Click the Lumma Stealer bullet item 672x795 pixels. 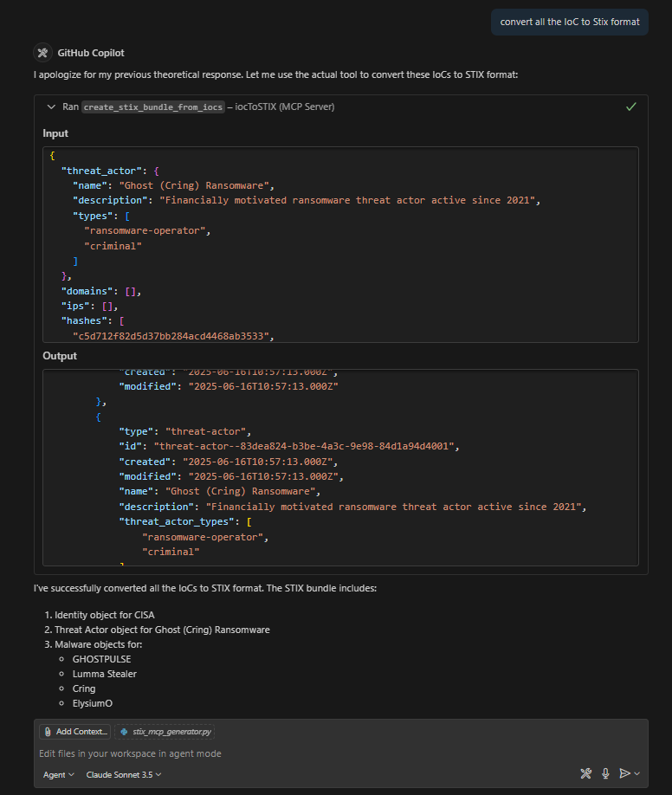pyautogui.click(x=105, y=674)
